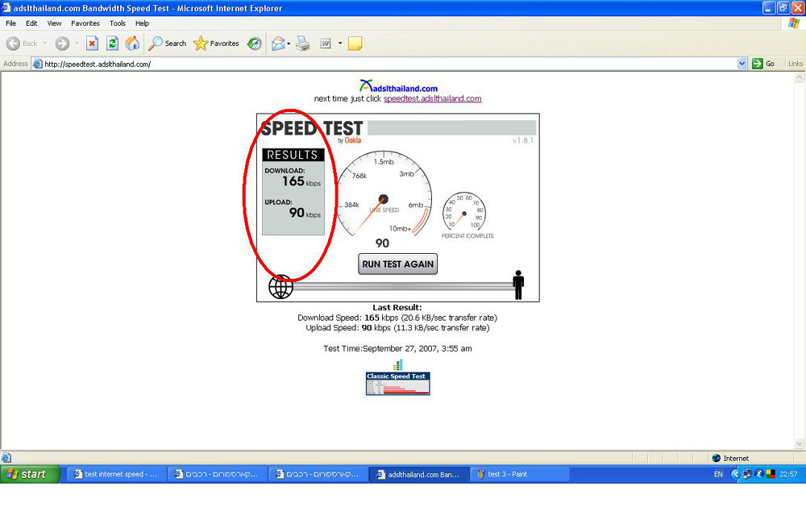Open the Edit menu
The image size is (806, 532).
[x=31, y=23]
